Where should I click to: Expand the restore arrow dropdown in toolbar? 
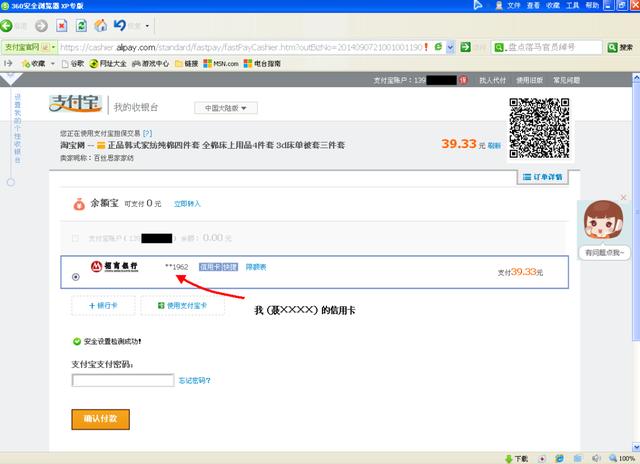pos(147,26)
